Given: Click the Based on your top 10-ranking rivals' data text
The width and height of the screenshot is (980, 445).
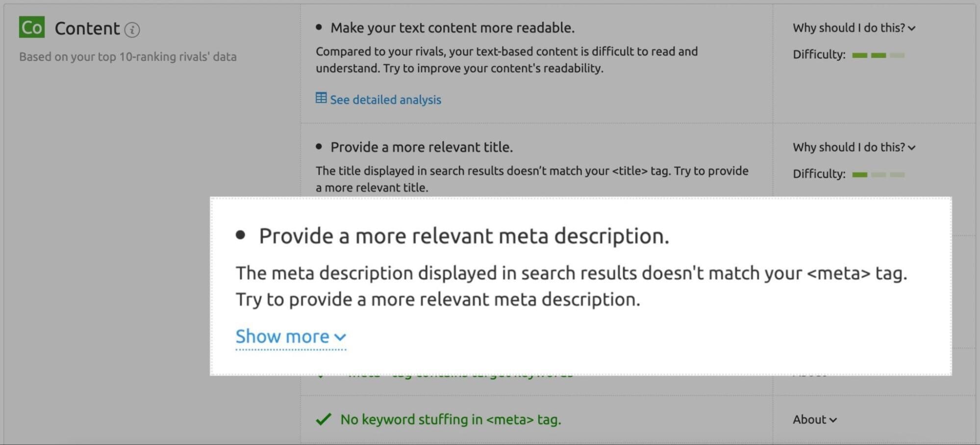Looking at the screenshot, I should (128, 56).
